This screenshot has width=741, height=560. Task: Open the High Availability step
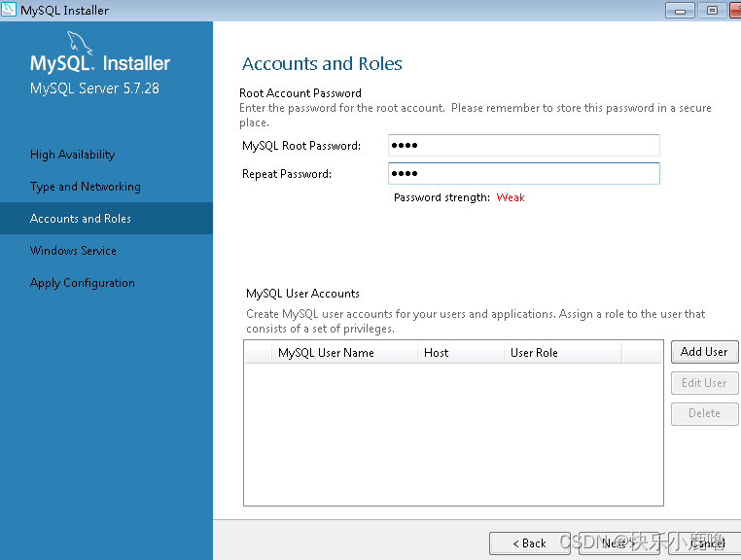[72, 155]
